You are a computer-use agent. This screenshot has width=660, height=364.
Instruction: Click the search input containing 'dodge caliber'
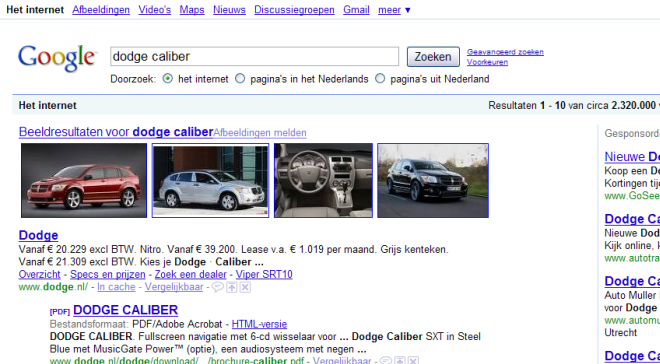tap(254, 56)
